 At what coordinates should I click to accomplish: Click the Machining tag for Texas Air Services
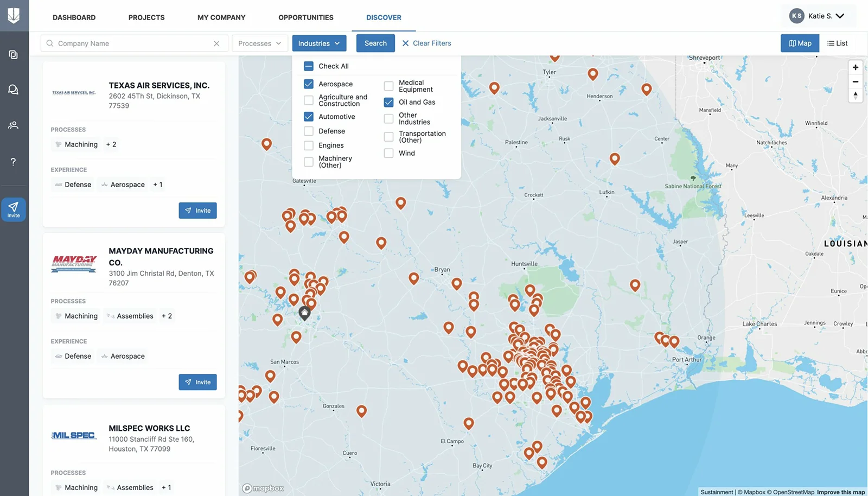coord(76,144)
